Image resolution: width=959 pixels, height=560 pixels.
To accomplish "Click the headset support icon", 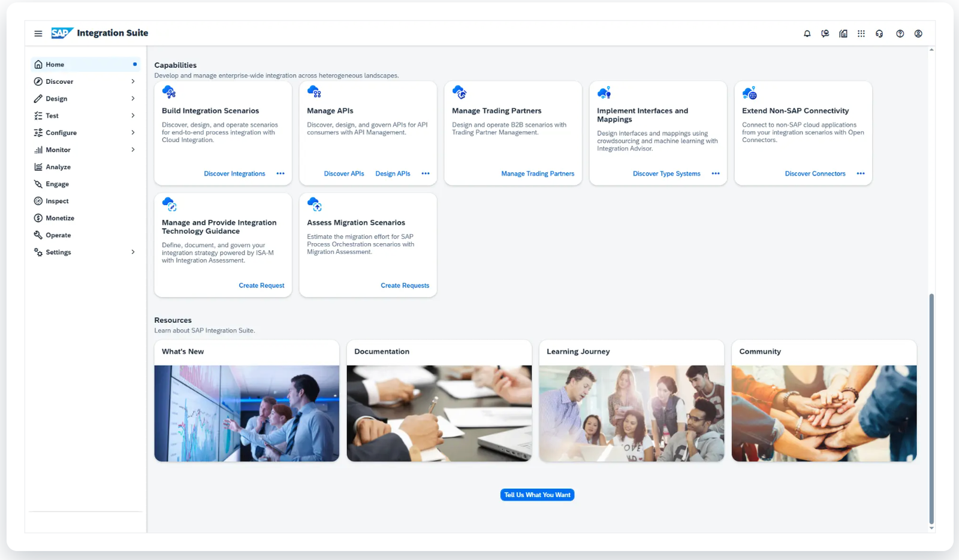I will (x=879, y=34).
